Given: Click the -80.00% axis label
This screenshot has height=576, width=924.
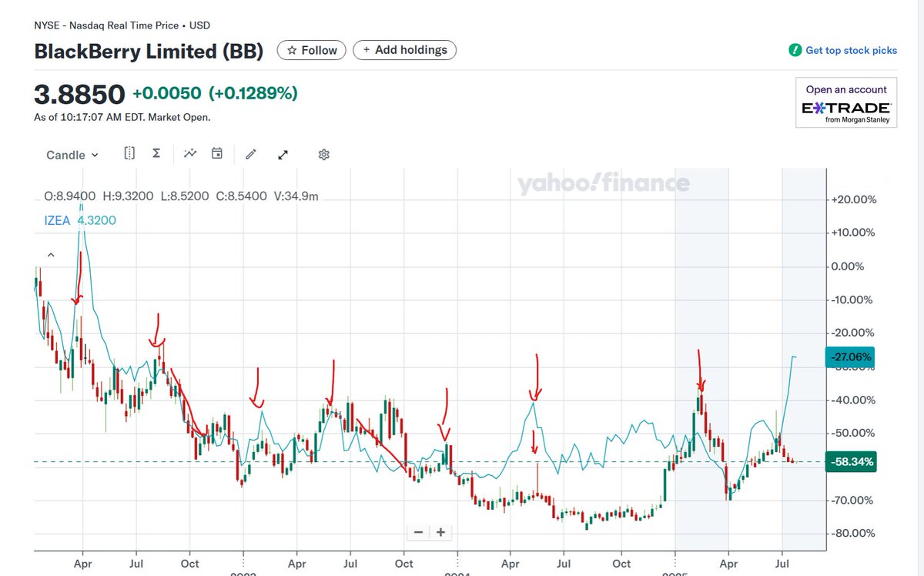Looking at the screenshot, I should (854, 533).
